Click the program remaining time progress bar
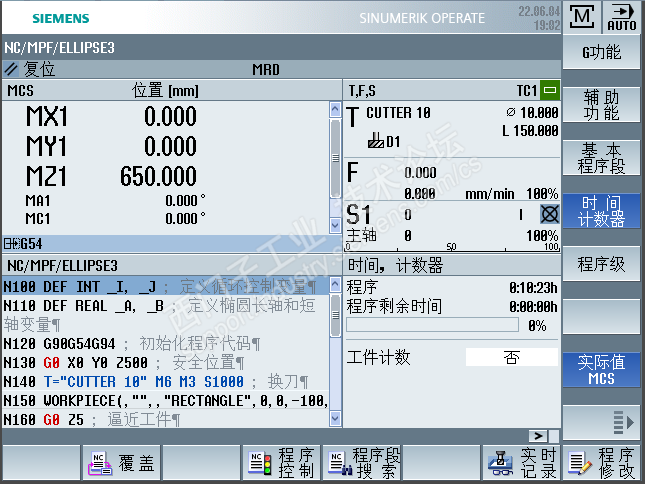 click(432, 325)
